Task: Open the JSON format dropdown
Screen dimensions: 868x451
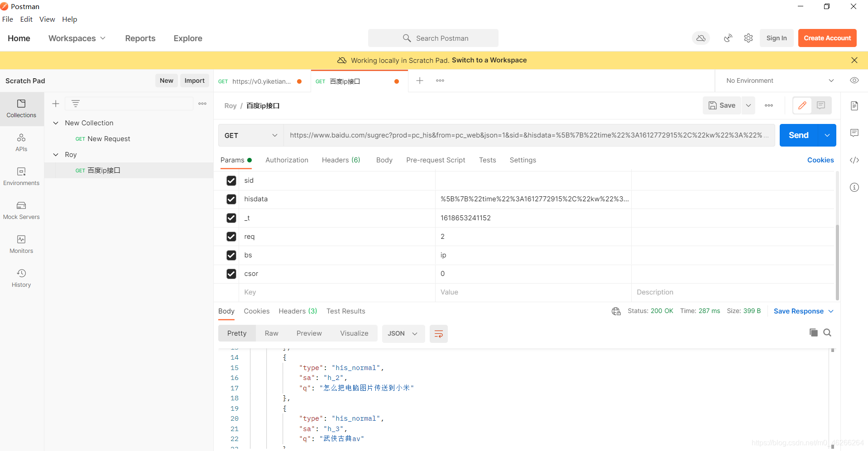Action: click(403, 334)
